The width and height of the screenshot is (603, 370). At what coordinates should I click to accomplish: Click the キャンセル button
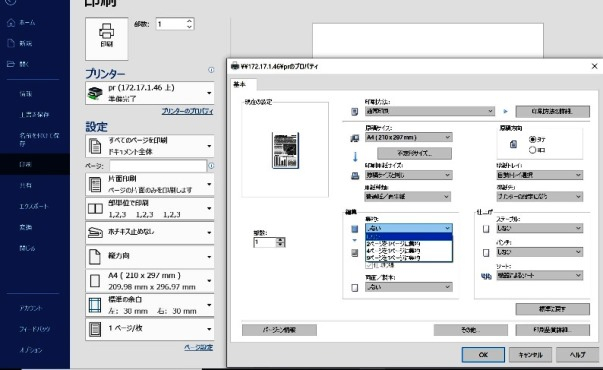click(x=530, y=355)
